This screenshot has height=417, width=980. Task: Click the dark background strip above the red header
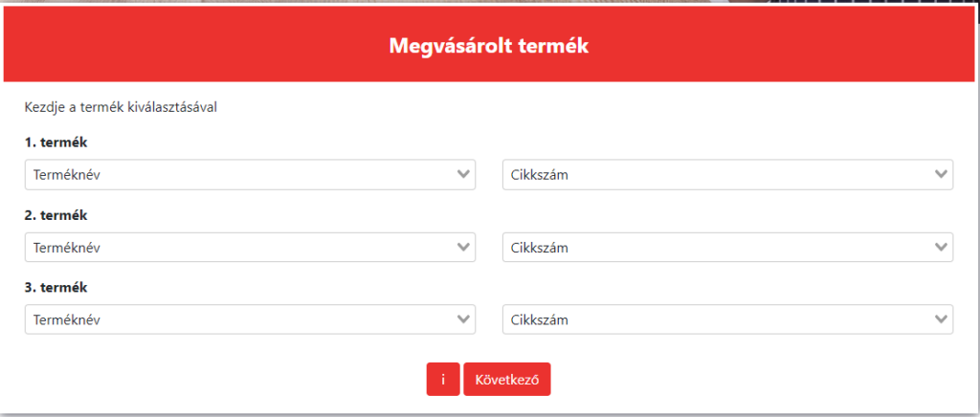(861, 3)
